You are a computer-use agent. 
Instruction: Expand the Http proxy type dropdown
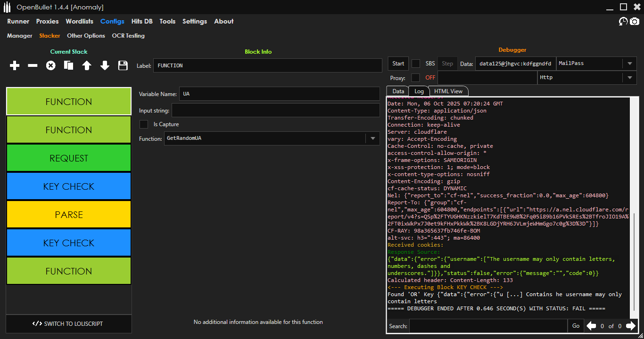630,78
